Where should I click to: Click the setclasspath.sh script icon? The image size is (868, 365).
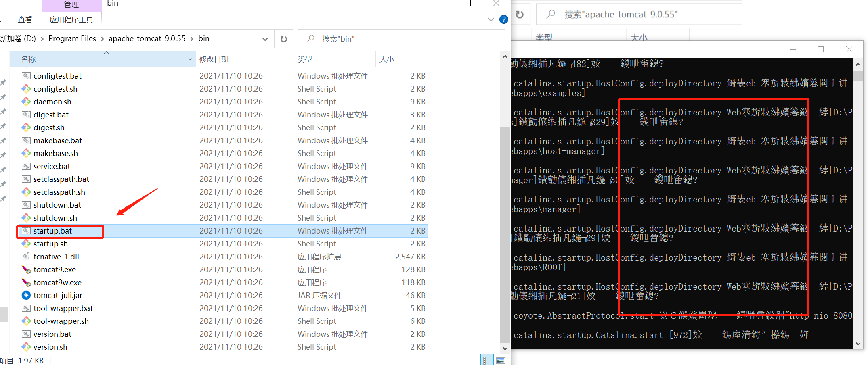pos(26,192)
